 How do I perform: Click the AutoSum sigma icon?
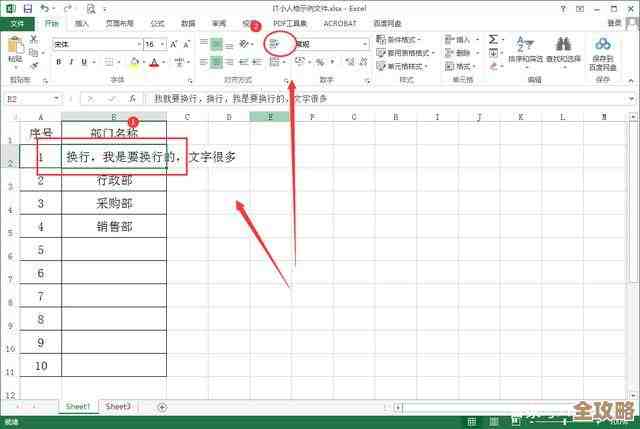[493, 39]
